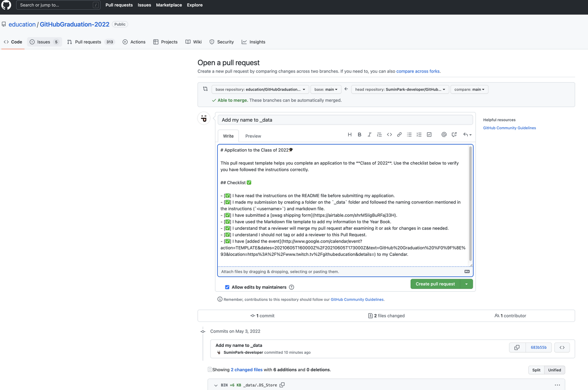Open the Projects tab
This screenshot has width=588, height=390.
pos(165,42)
